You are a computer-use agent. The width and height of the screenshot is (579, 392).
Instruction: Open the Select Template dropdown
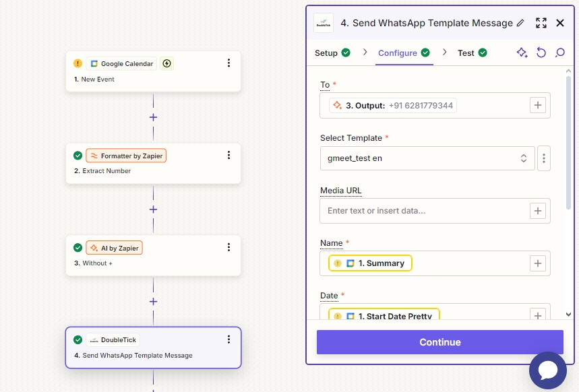[427, 158]
